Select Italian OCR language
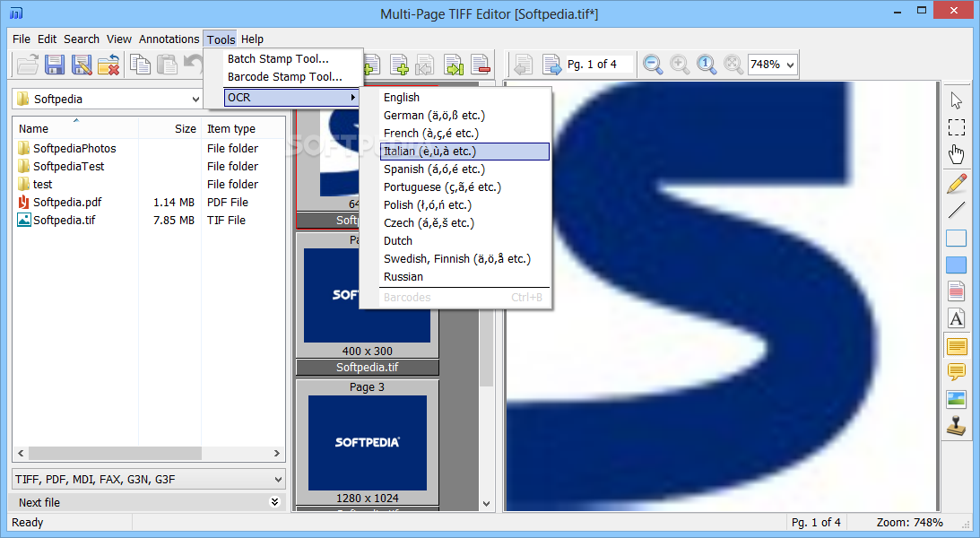Screen dimensions: 980x538 464,152
